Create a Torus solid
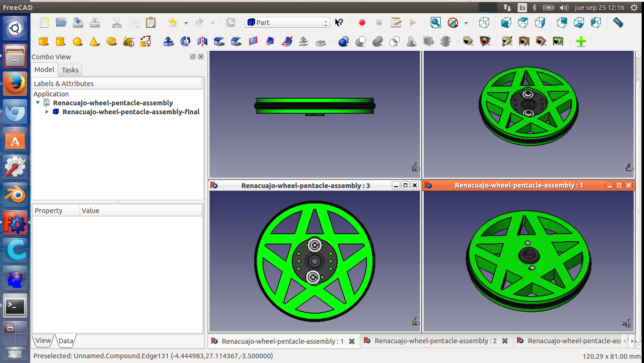The width and height of the screenshot is (644, 363). pos(111,41)
